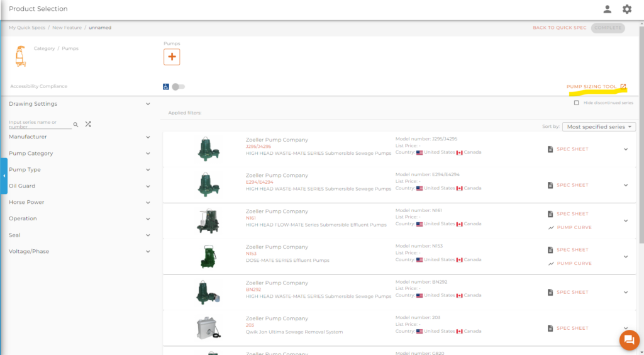The width and height of the screenshot is (644, 355).
Task: Open the Most specified series sort dropdown
Action: [599, 127]
